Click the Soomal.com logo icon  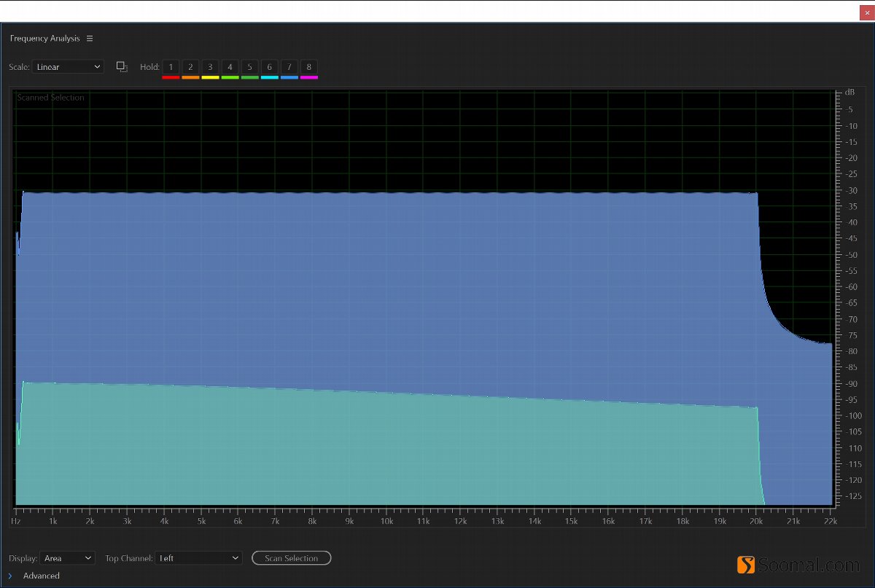pyautogui.click(x=745, y=565)
